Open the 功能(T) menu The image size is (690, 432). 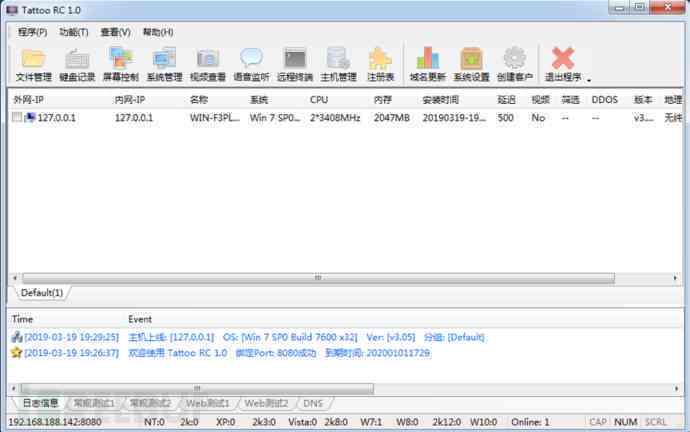pyautogui.click(x=73, y=32)
